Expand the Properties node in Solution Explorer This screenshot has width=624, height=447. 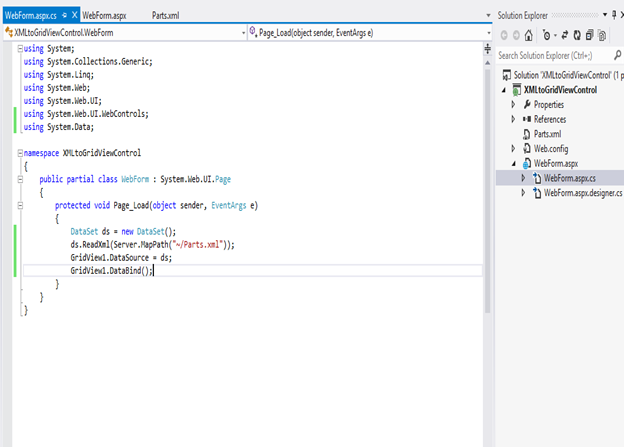pyautogui.click(x=513, y=104)
